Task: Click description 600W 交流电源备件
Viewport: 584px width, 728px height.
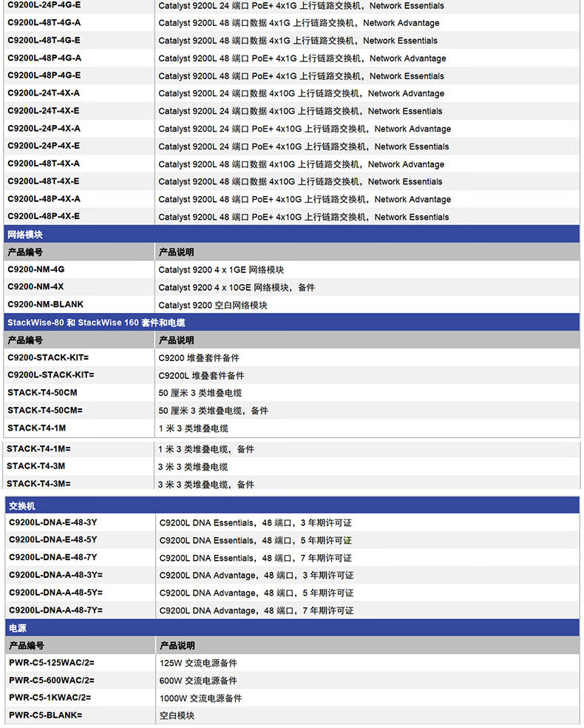Action: pyautogui.click(x=198, y=681)
